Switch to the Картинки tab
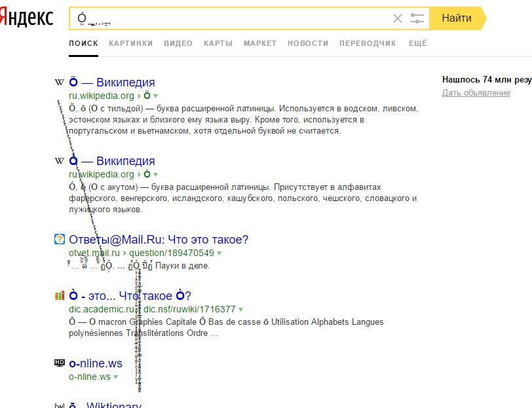 (130, 43)
